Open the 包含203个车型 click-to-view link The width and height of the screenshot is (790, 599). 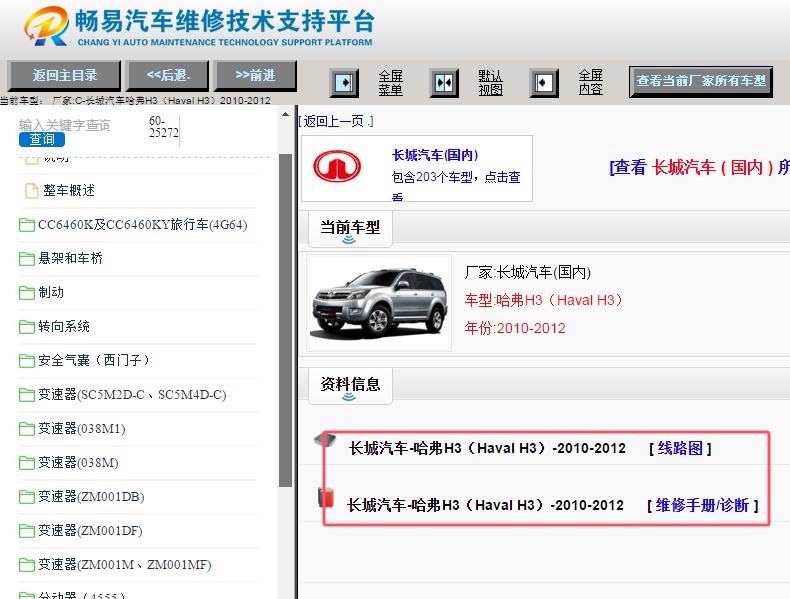(456, 184)
